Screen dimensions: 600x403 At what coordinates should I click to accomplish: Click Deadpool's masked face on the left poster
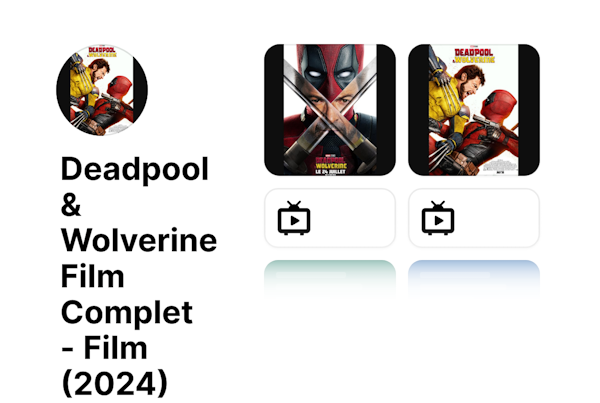[x=330, y=69]
